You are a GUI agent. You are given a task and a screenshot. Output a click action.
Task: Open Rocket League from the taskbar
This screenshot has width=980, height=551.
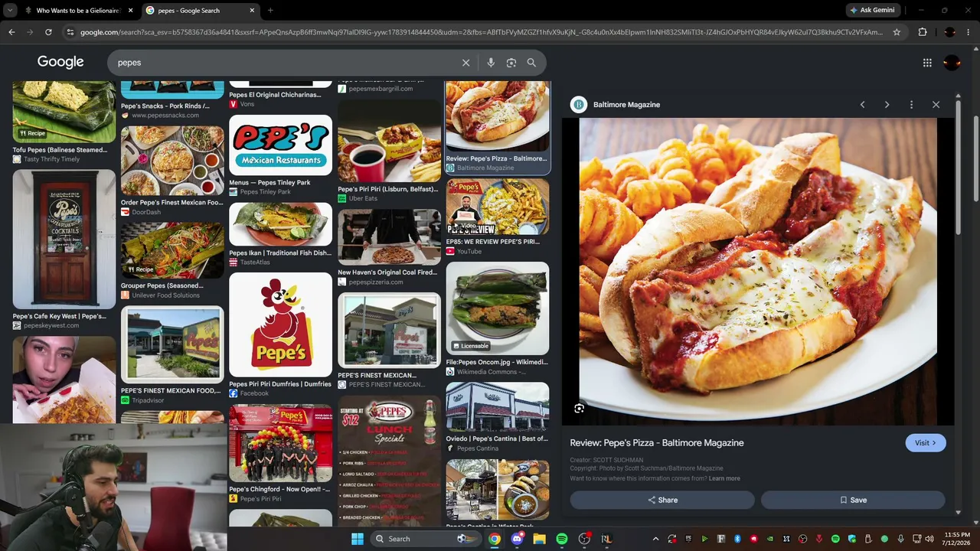click(606, 539)
